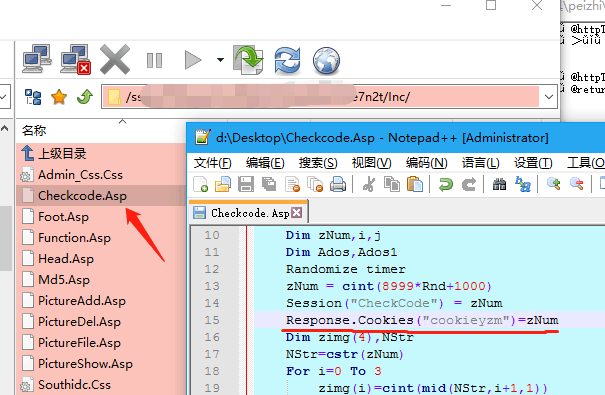Screen dimensions: 605x395
Task: Click the connect to server computers icon
Action: [x=37, y=59]
